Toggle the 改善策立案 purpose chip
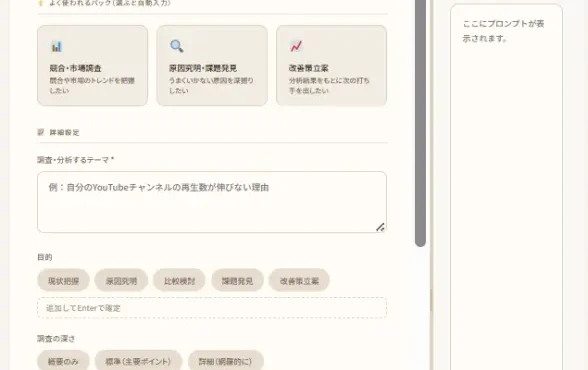Image resolution: width=588 pixels, height=370 pixels. point(299,280)
